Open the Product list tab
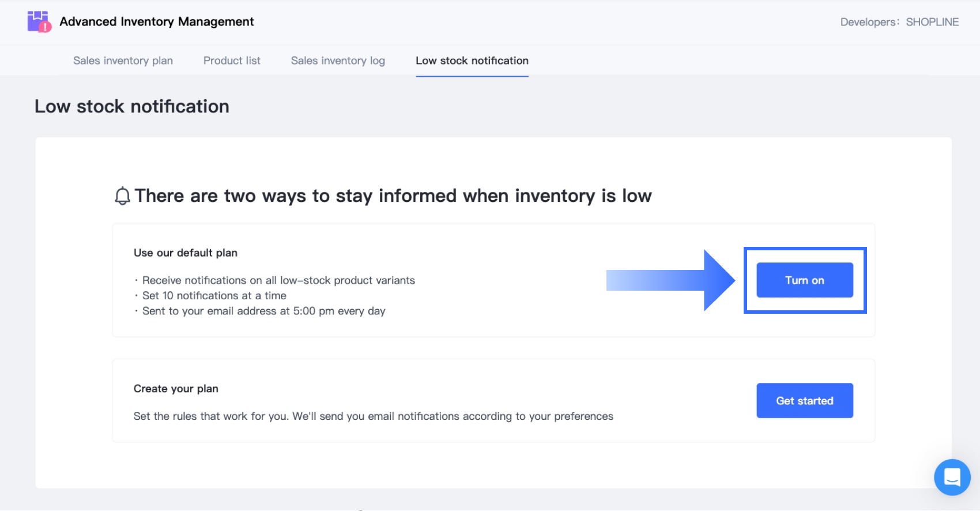Viewport: 980px width, 511px height. [x=232, y=61]
